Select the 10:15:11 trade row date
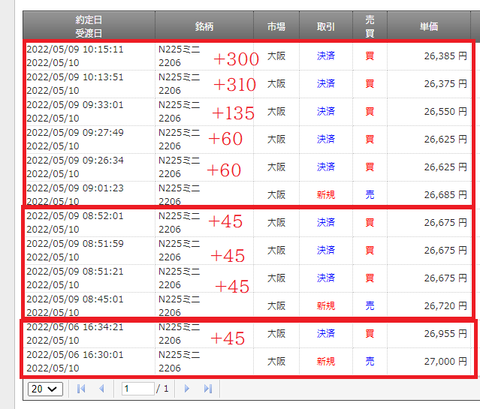 [75, 49]
